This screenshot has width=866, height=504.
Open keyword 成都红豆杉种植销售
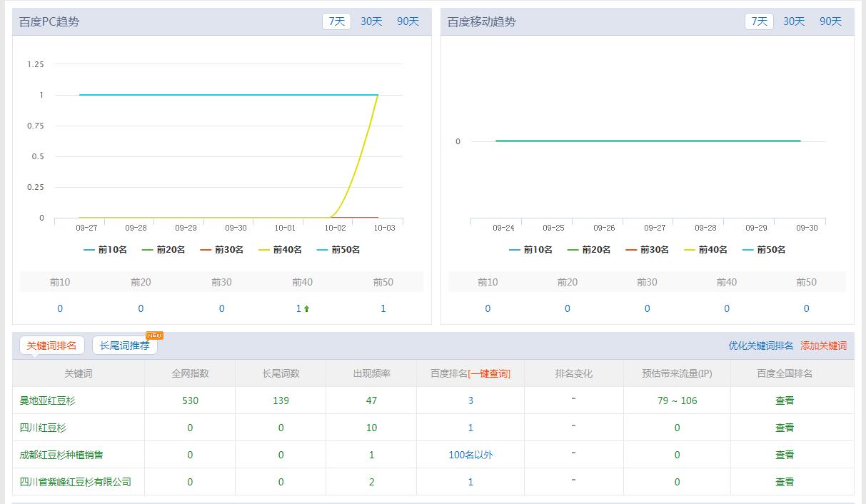tap(61, 455)
